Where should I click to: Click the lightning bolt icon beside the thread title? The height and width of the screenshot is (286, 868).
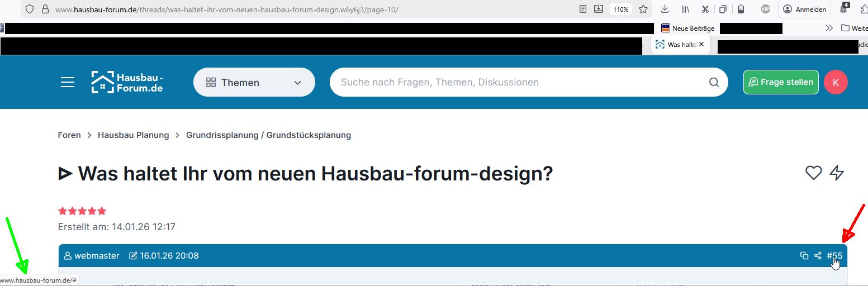click(x=837, y=173)
